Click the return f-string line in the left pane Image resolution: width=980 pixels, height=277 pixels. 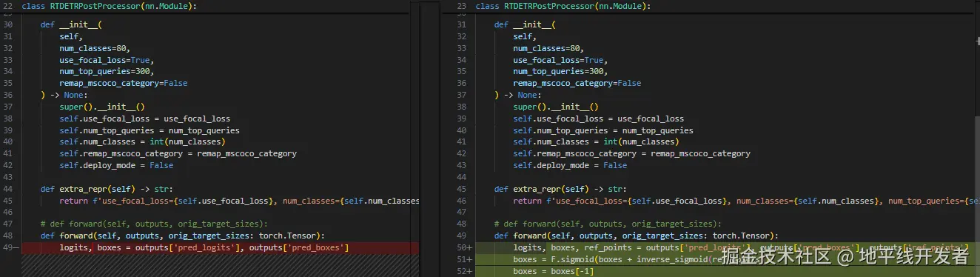point(239,201)
